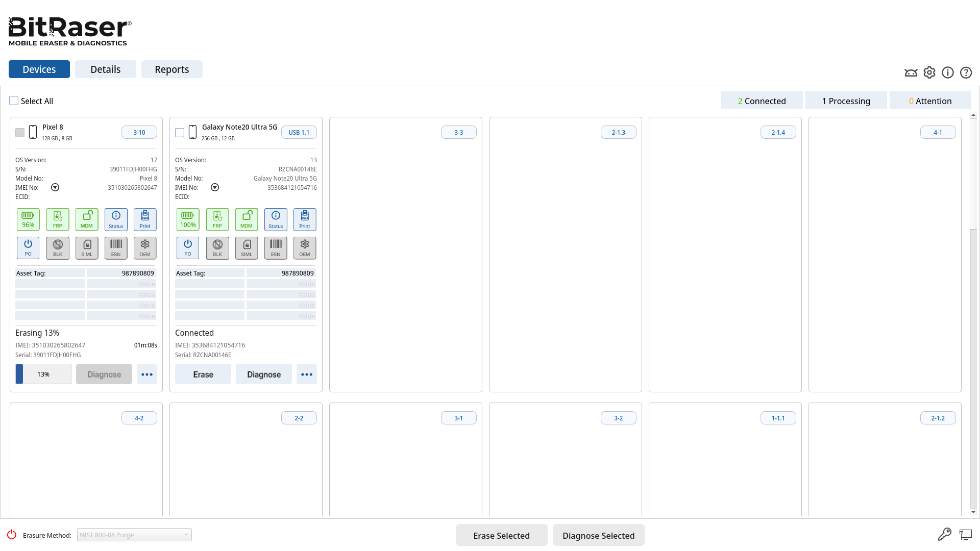The image size is (980, 551).
Task: Click port label 3-10 on Pixel 8 card
Action: pos(139,132)
